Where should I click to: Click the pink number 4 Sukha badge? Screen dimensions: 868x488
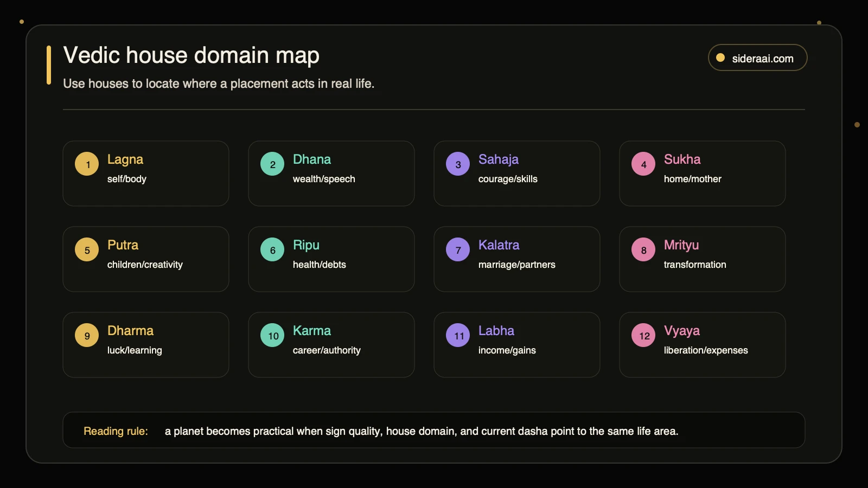[x=643, y=164]
